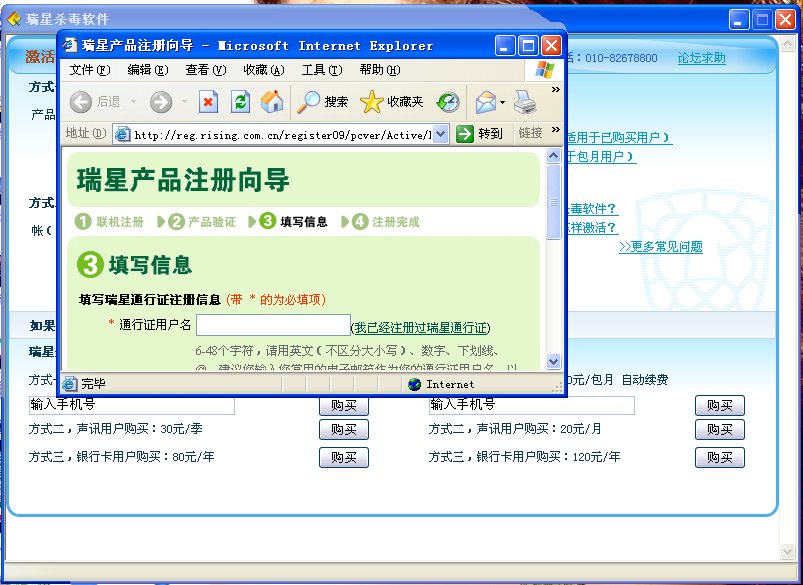Click the 链接 links bar label

click(x=531, y=133)
